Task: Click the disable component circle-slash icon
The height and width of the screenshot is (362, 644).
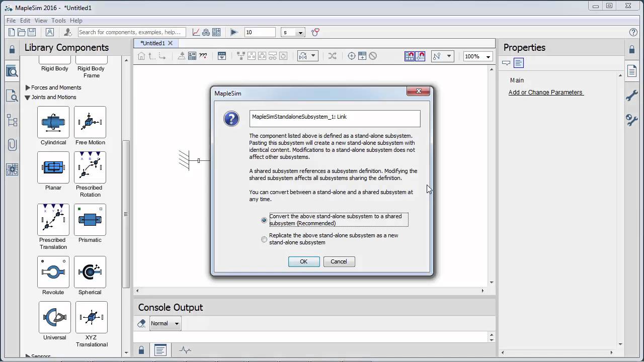Action: [373, 56]
